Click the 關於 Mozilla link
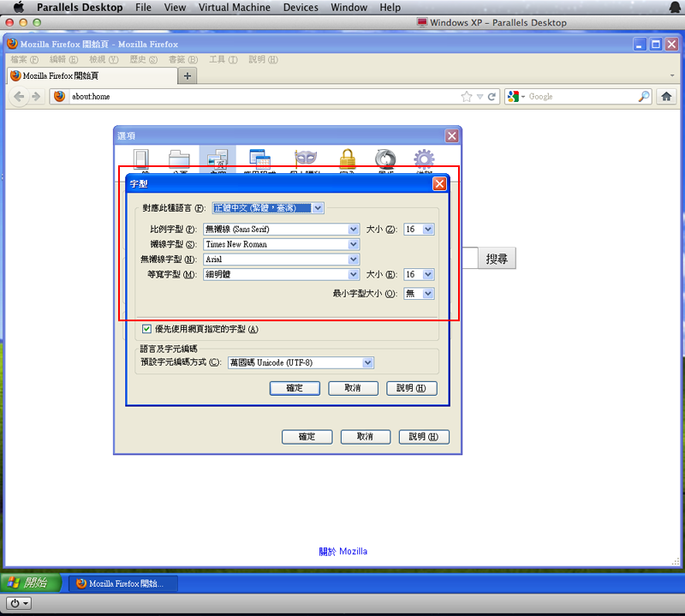This screenshot has height=616, width=685. (x=342, y=551)
